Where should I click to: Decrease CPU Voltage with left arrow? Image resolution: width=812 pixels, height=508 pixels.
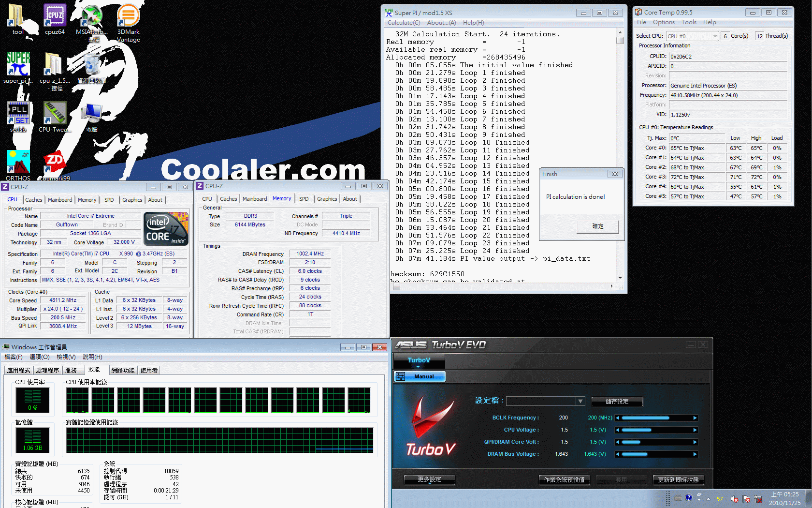pos(617,430)
